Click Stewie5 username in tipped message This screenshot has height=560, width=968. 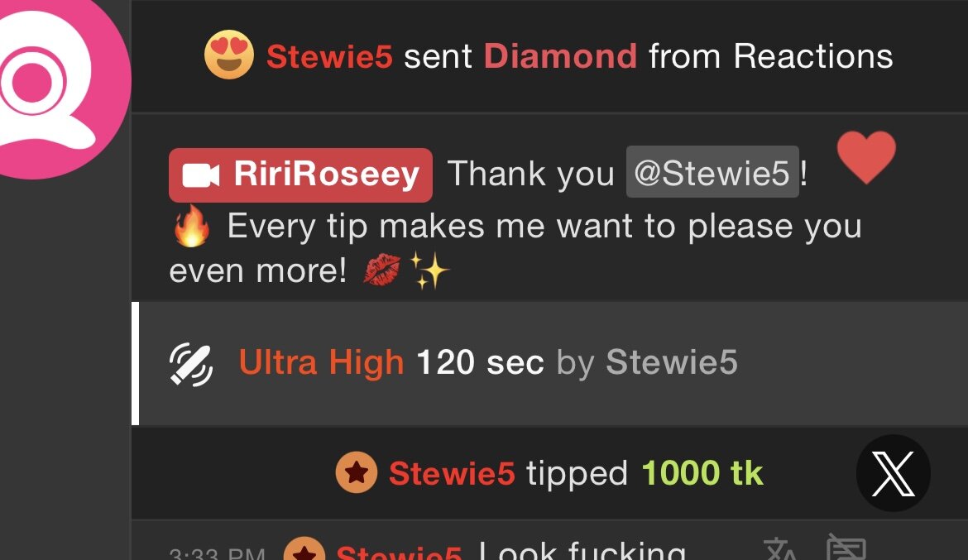tap(452, 474)
